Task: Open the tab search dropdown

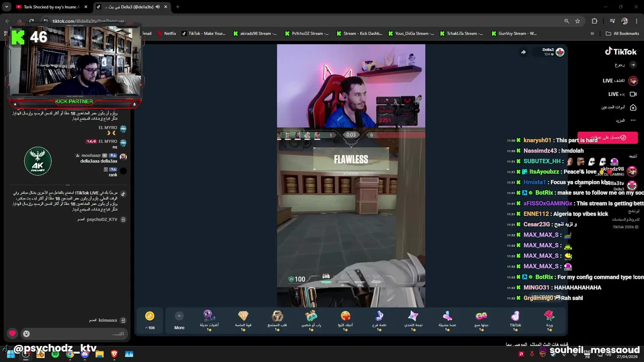Action: pos(6,7)
